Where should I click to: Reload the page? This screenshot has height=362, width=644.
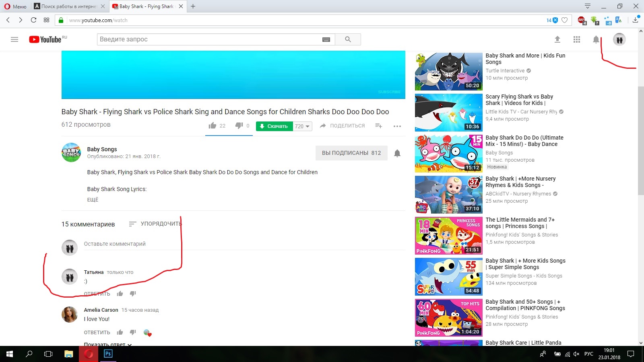point(33,20)
